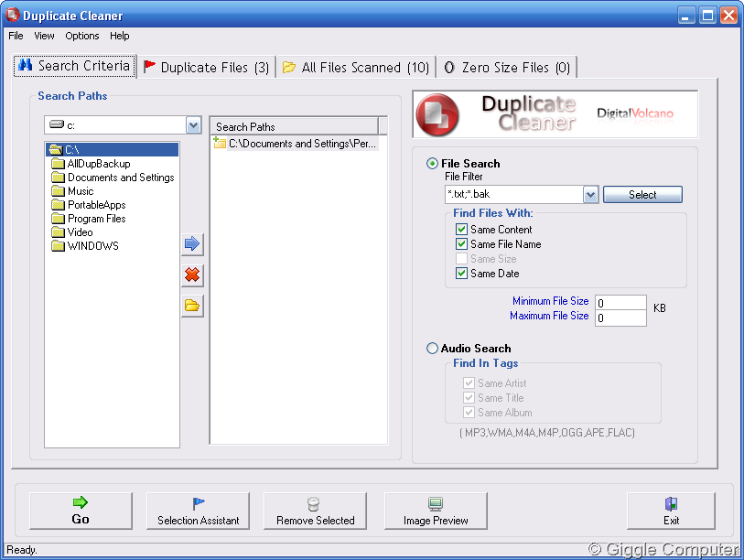The height and width of the screenshot is (560, 744).
Task: Click the blue arrow add-path icon
Action: pyautogui.click(x=192, y=244)
